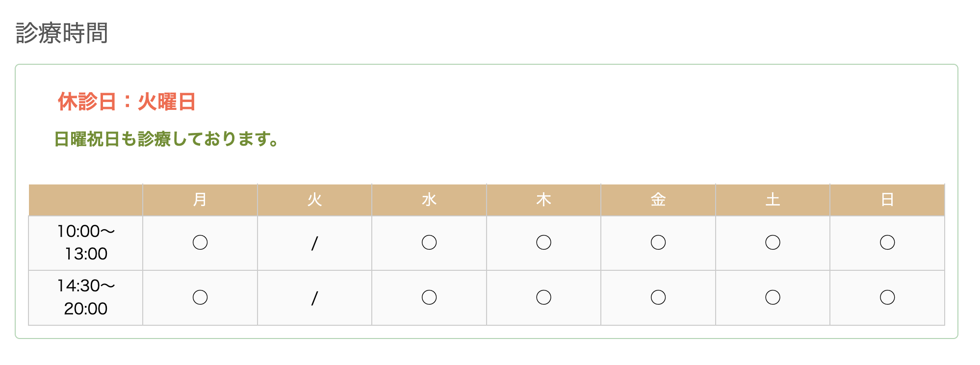Select the 月 column header
Screen dimensions: 980x365
coord(200,200)
